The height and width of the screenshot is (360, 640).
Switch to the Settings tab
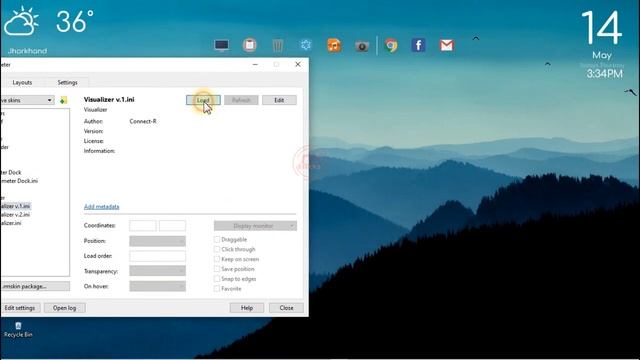[67, 82]
